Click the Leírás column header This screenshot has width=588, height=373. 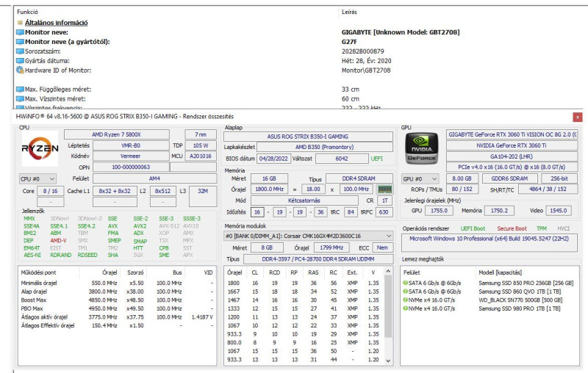pyautogui.click(x=349, y=12)
